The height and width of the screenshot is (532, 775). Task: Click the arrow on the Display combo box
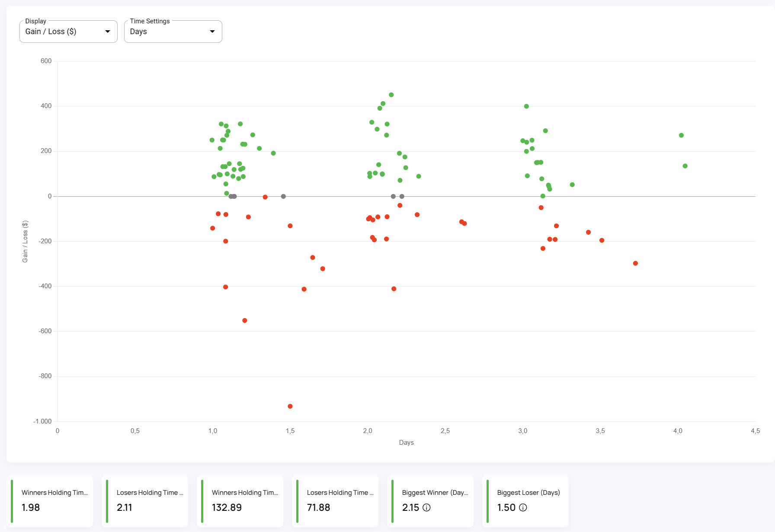(108, 32)
